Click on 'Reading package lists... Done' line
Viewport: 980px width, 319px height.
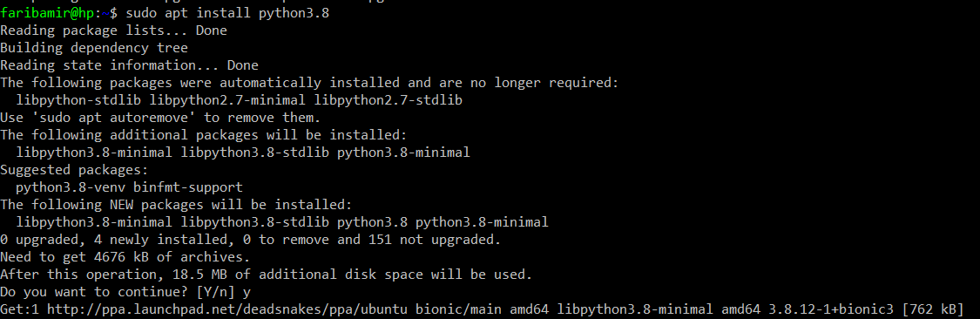click(x=114, y=30)
